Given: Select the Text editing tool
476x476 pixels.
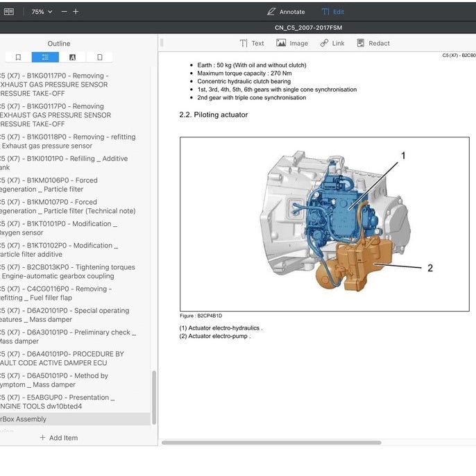Looking at the screenshot, I should click(252, 44).
